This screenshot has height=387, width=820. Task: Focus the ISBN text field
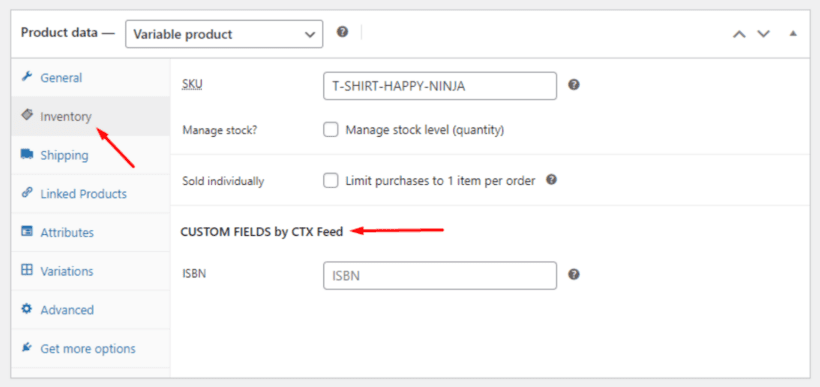(440, 276)
